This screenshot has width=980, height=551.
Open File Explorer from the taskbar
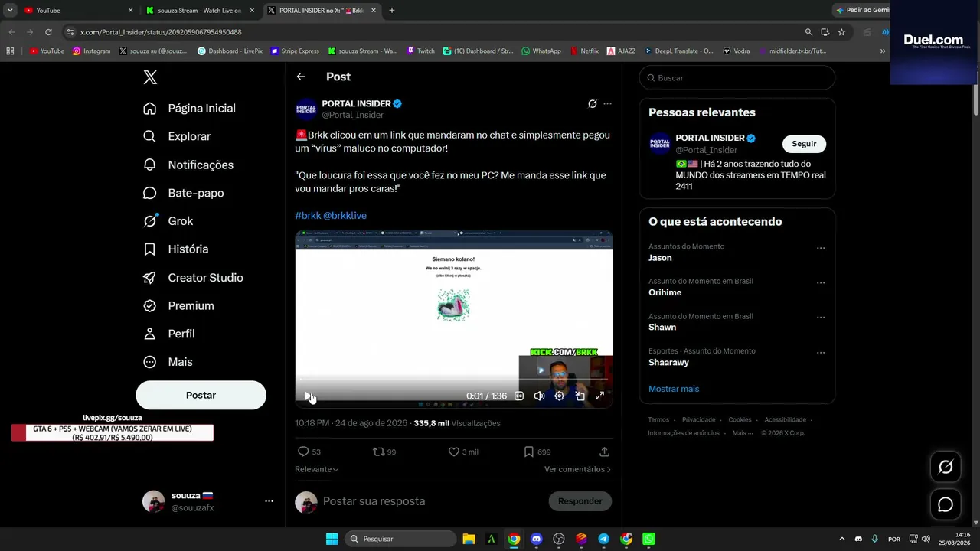click(x=469, y=539)
